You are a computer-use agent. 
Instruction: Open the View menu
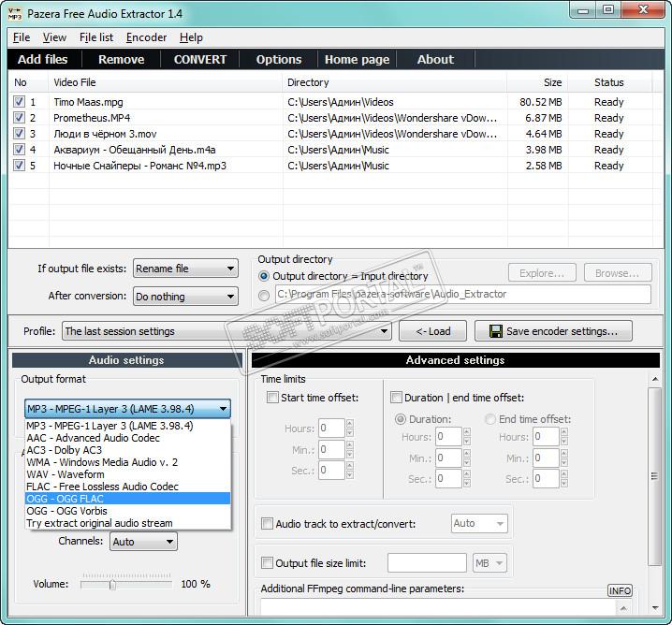(x=54, y=37)
